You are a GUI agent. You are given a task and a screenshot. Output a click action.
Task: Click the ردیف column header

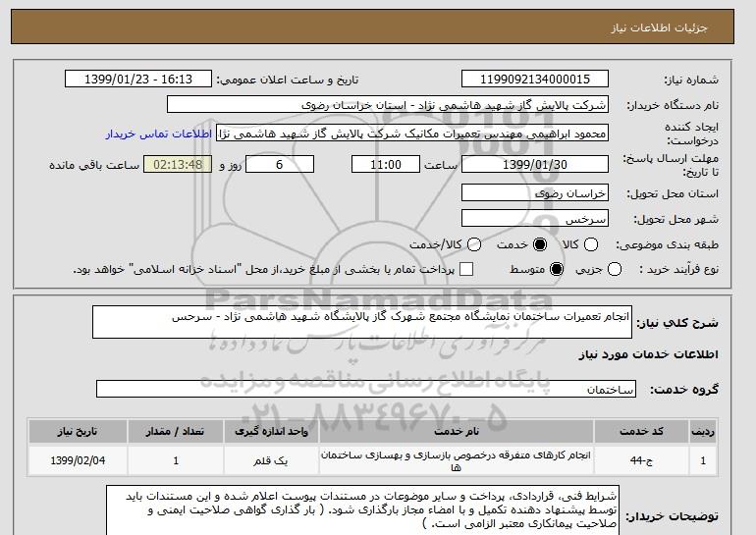click(703, 431)
